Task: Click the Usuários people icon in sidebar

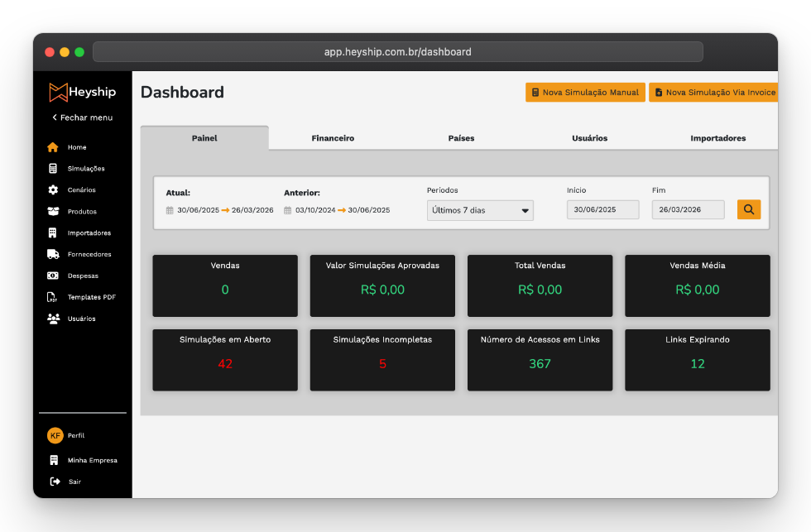Action: click(x=53, y=319)
